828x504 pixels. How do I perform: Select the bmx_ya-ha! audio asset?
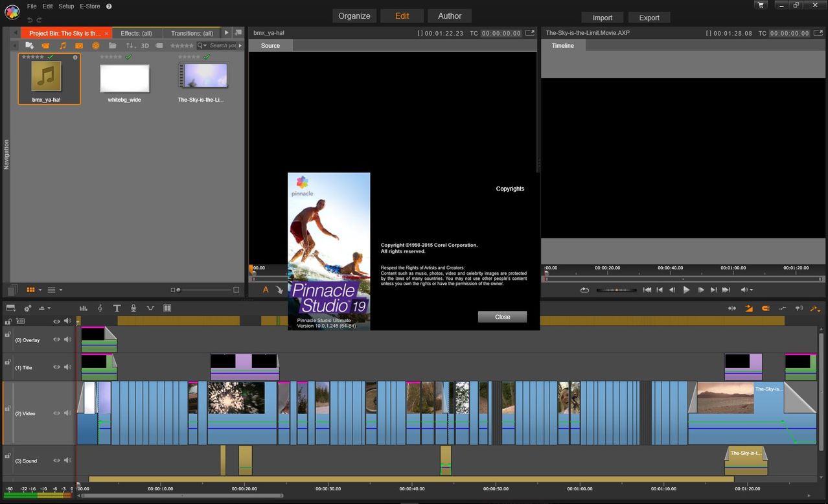coord(49,79)
